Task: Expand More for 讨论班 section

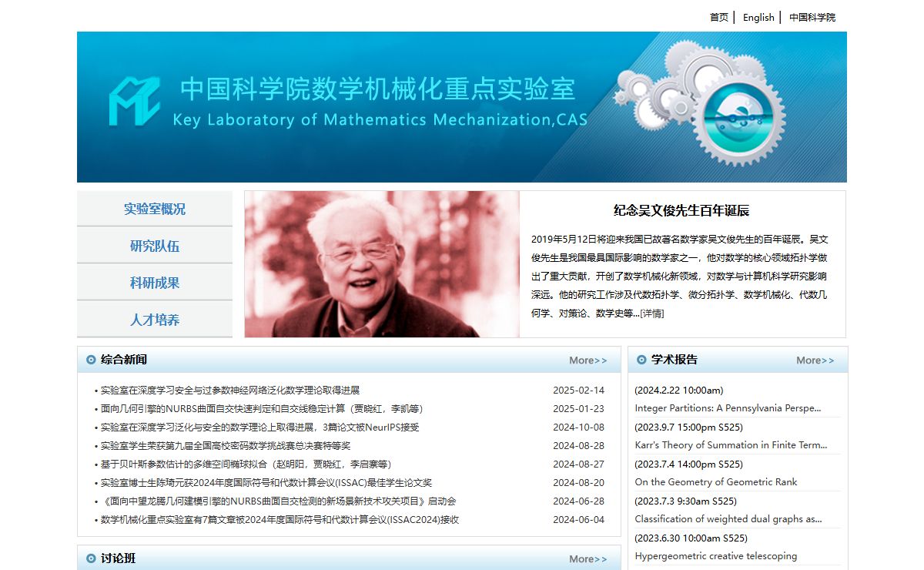Action: coord(588,559)
